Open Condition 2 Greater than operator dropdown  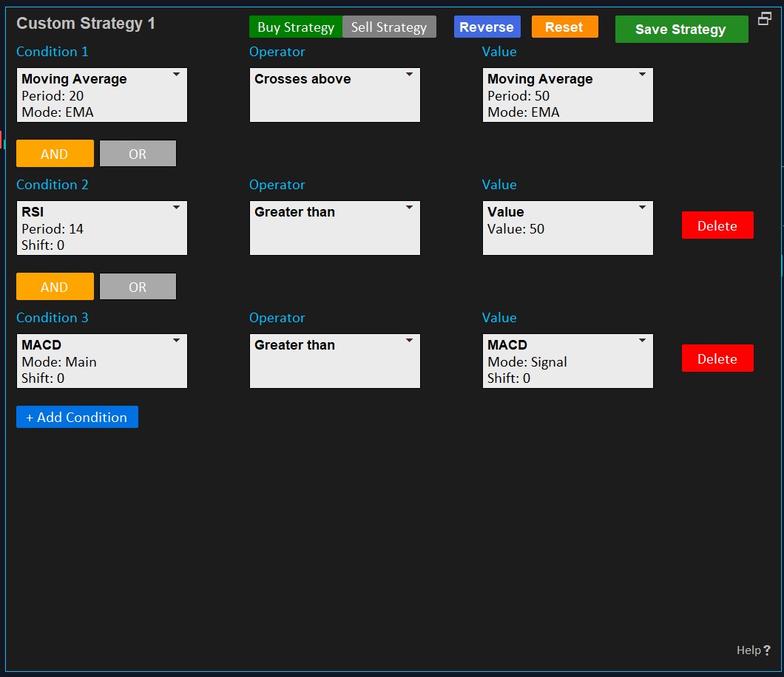(335, 228)
